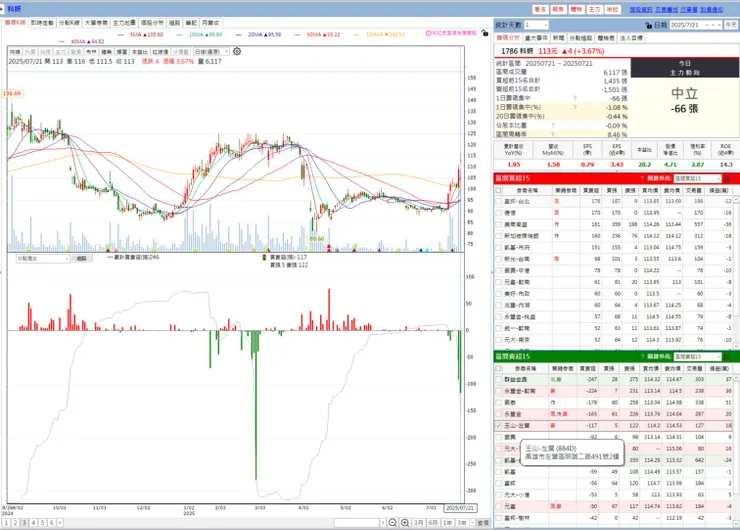Open 關鍵券商 dropdown in buy header

click(697, 178)
